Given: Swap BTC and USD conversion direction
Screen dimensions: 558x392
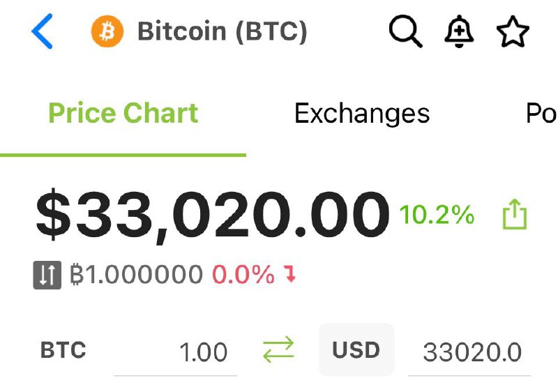Looking at the screenshot, I should tap(278, 350).
